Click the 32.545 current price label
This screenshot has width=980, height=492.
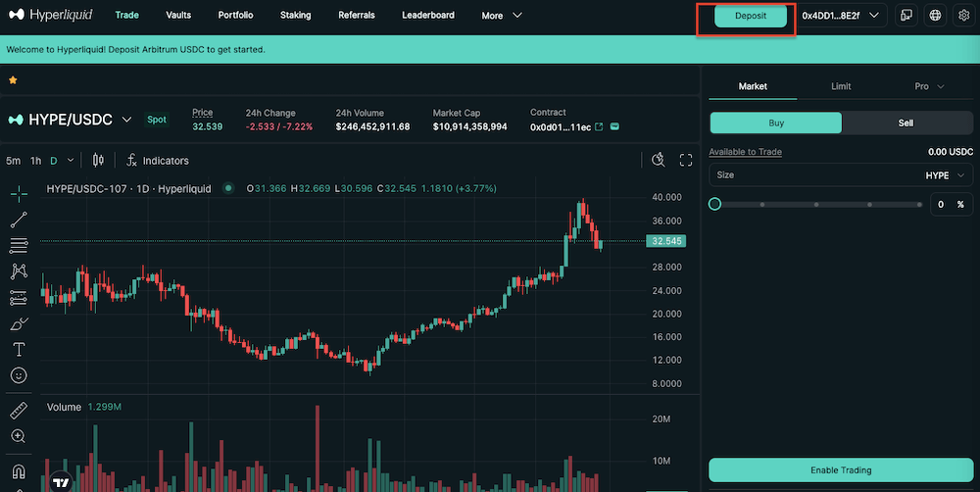point(666,241)
